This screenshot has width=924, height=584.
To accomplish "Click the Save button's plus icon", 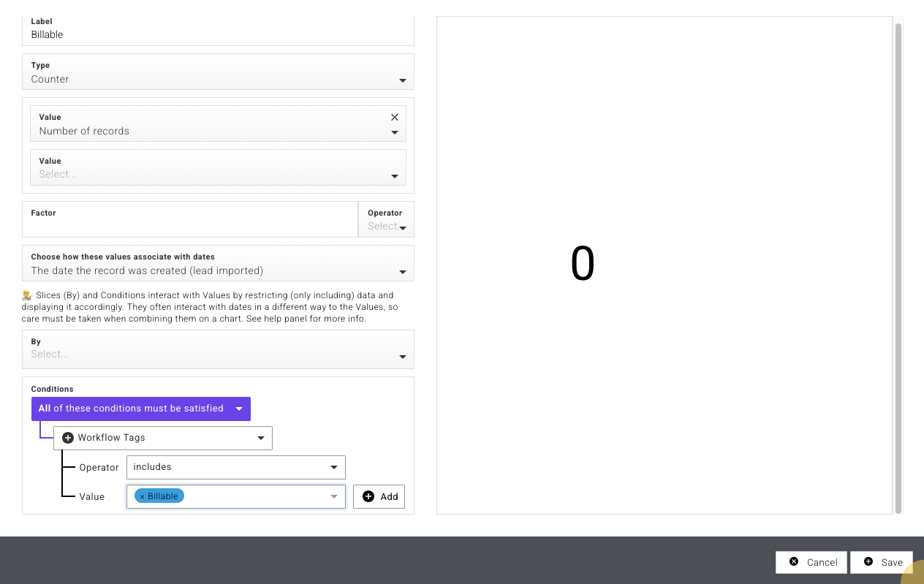I will coord(868,562).
